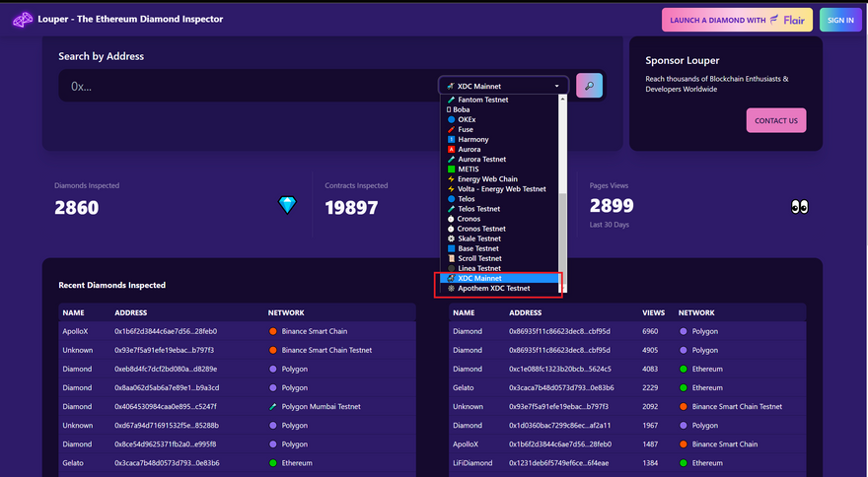Viewport: 868px width, 477px height.
Task: Click the eyes emoji beside Page Views
Action: 800,206
